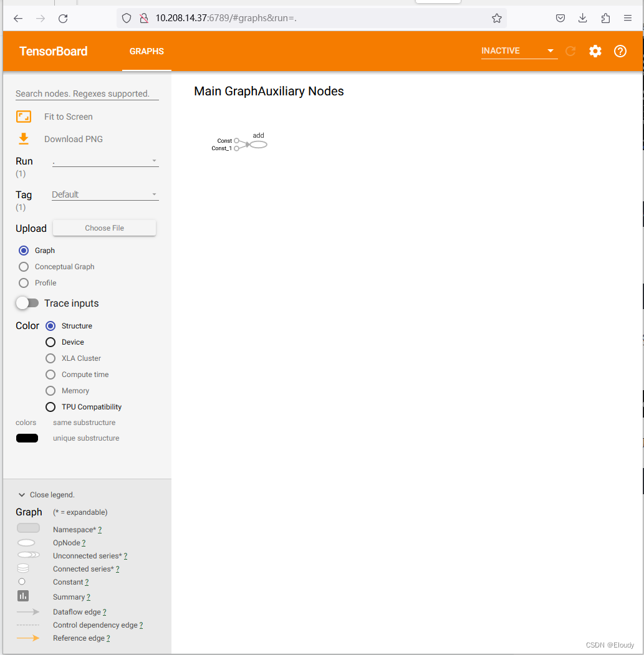Click the Summary legend icon
Screen dimensions: 644x655
[23, 596]
